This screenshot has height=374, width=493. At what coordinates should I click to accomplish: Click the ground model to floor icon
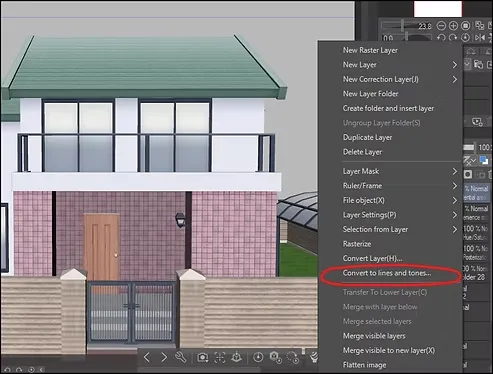(237, 357)
